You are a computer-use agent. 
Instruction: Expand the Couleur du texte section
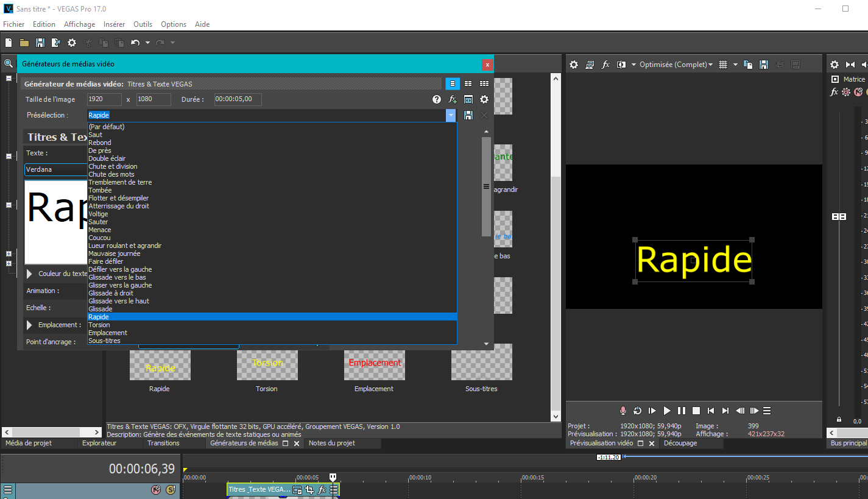(29, 274)
